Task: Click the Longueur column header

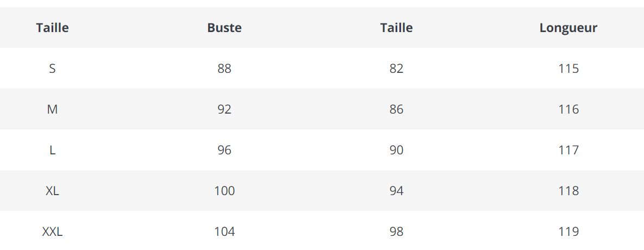Action: [568, 28]
